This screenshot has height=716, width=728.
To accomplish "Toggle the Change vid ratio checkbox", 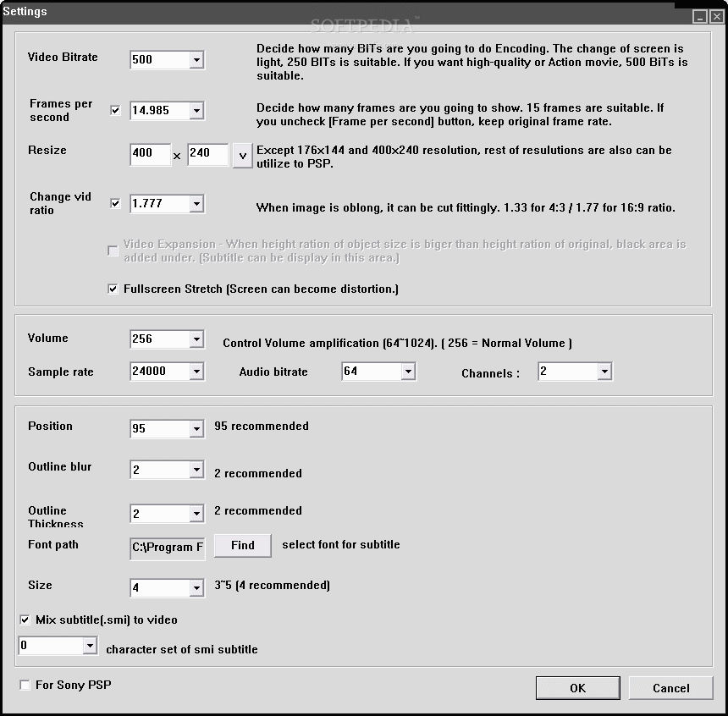I will point(115,203).
